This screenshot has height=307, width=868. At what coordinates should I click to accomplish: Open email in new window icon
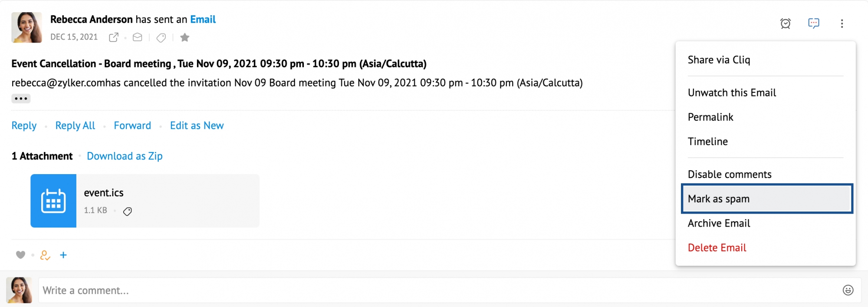(x=114, y=37)
